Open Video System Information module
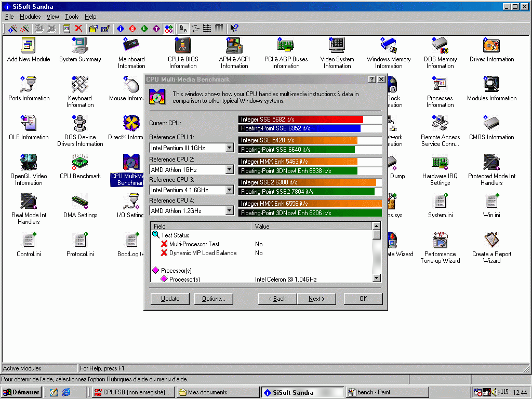 pos(337,54)
